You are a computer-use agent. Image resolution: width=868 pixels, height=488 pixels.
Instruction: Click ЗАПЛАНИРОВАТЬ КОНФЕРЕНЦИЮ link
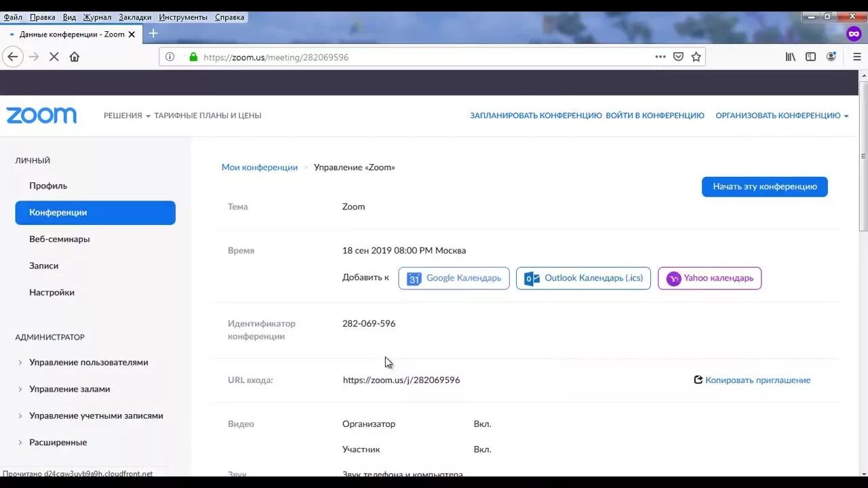tap(536, 116)
